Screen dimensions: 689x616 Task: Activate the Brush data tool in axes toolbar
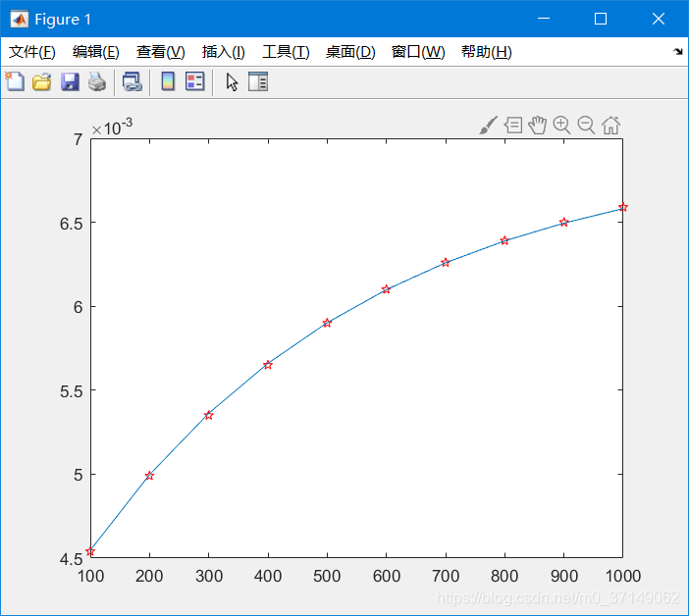click(488, 126)
